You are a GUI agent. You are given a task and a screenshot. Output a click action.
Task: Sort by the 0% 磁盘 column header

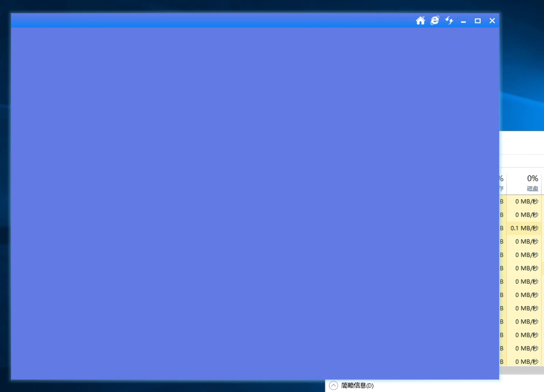click(524, 182)
